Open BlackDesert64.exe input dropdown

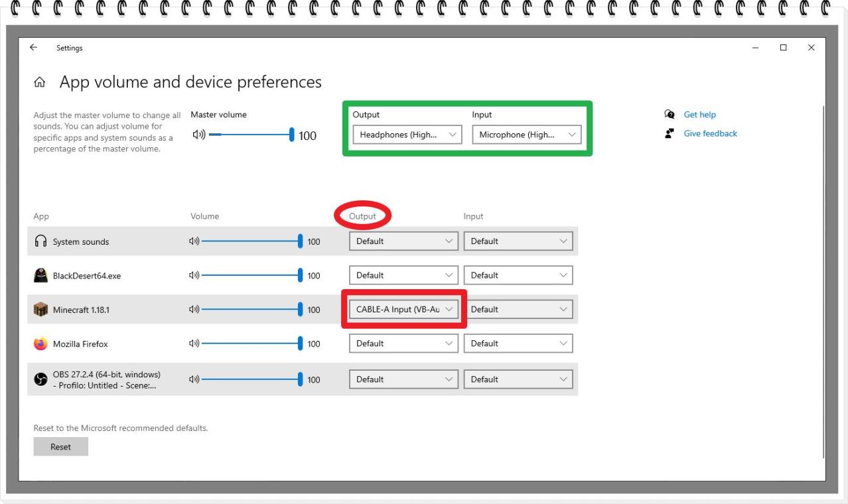coord(518,275)
